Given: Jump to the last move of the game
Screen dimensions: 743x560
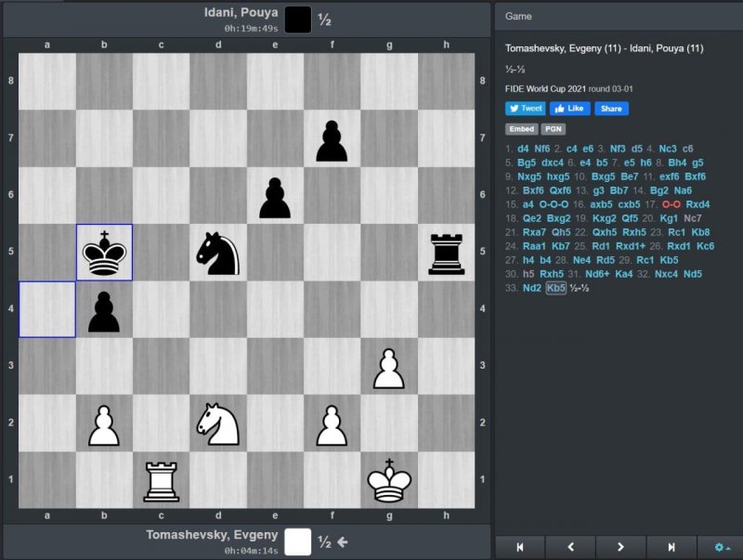Looking at the screenshot, I should pos(671,547).
